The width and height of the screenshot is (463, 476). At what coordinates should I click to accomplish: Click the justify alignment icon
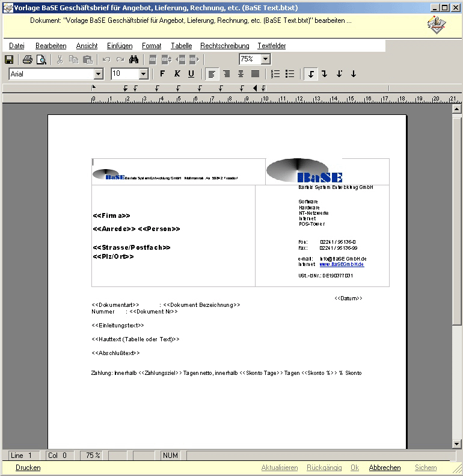(x=255, y=74)
